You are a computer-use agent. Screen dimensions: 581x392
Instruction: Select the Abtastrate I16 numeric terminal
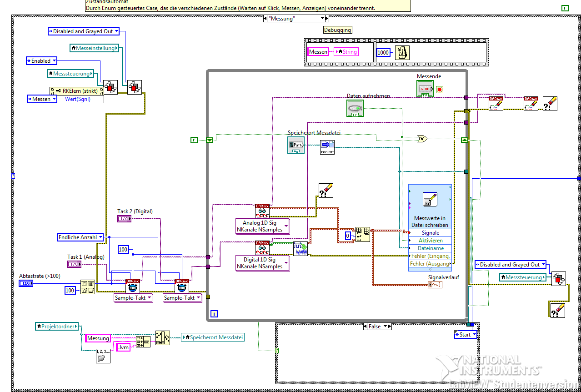(26, 283)
